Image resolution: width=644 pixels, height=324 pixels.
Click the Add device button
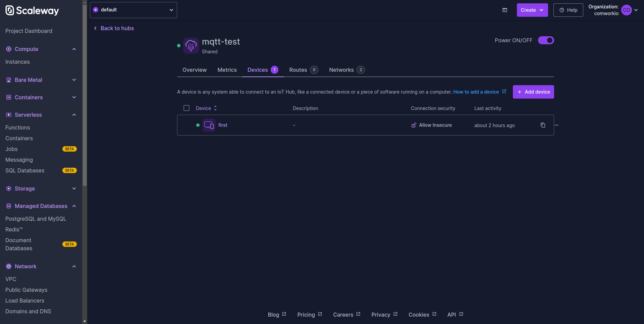[533, 92]
